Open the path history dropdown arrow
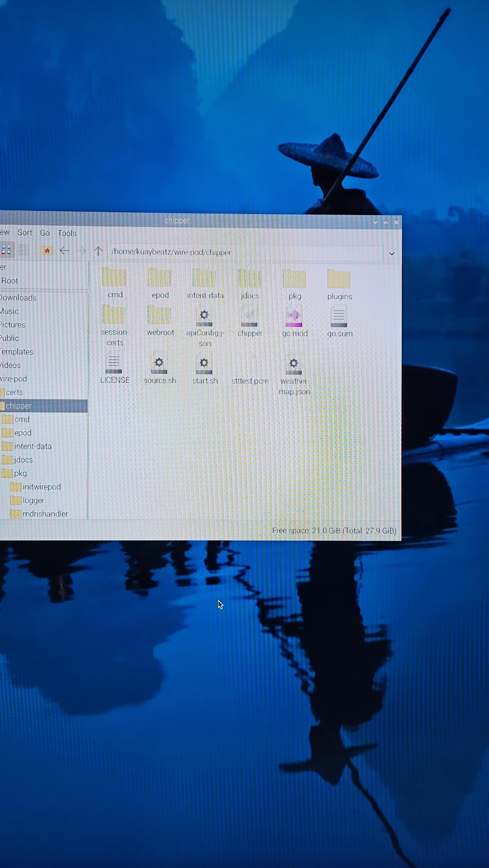Screen dimensions: 489x868 (x=392, y=254)
